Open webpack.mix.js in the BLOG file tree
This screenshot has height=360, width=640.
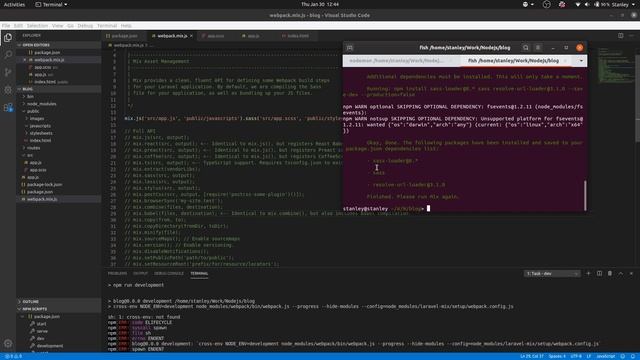pyautogui.click(x=42, y=199)
